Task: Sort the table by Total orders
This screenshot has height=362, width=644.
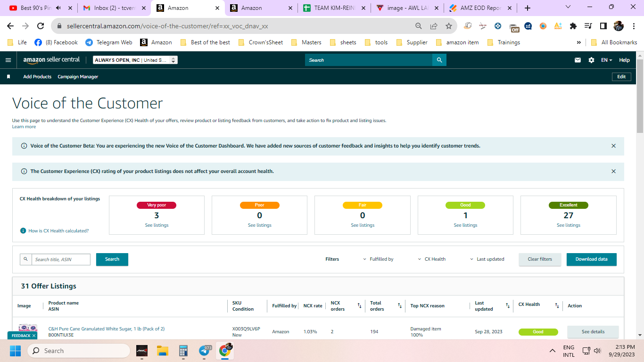Action: [400, 306]
